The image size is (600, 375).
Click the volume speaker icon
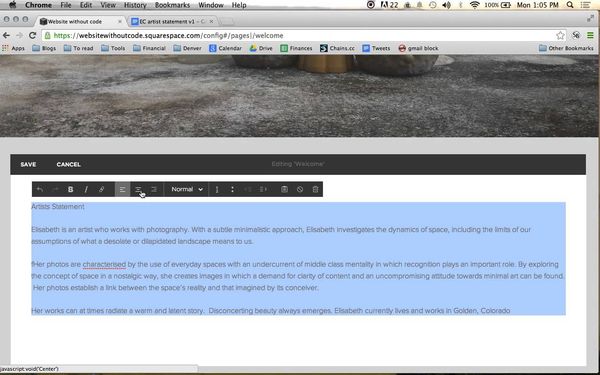click(x=446, y=5)
